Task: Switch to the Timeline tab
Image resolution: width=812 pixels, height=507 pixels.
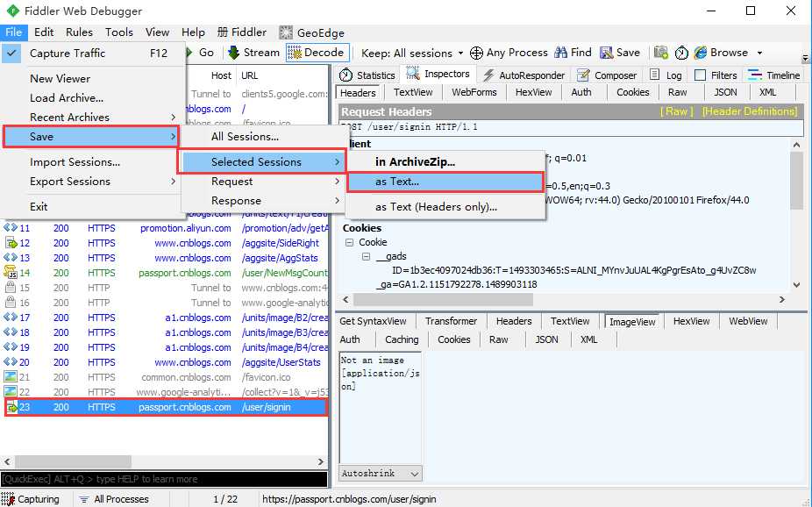Action: 774,75
